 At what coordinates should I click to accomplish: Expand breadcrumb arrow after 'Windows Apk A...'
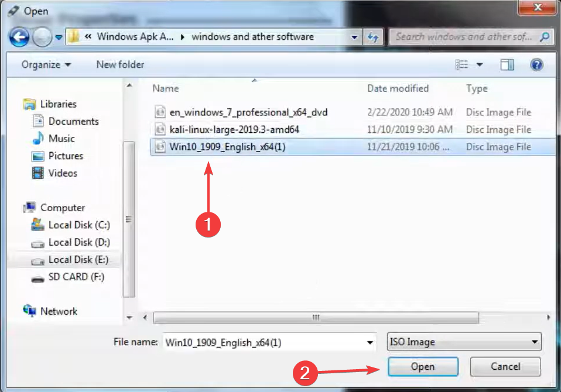click(183, 37)
